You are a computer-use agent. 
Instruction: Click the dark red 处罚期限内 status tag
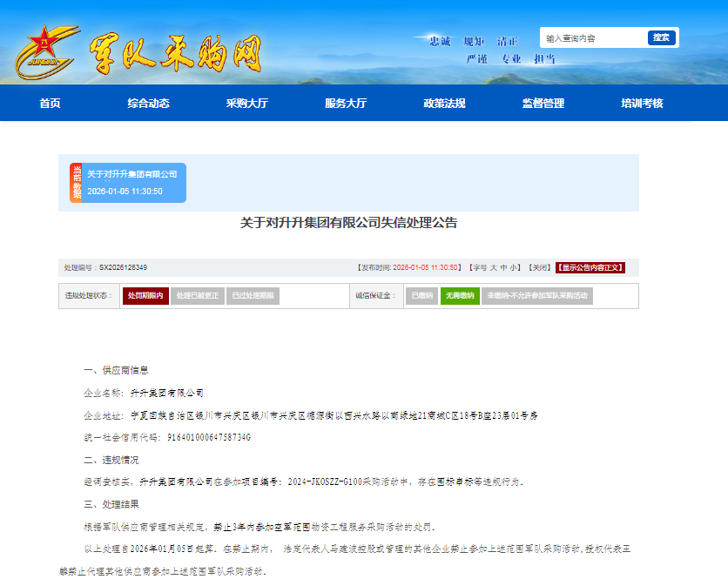tap(145, 296)
